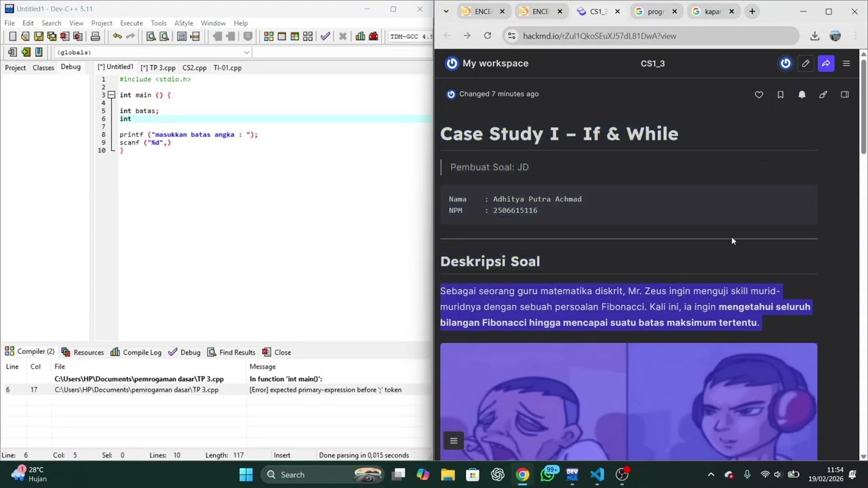Save the current file with the floppy icon

[39, 37]
